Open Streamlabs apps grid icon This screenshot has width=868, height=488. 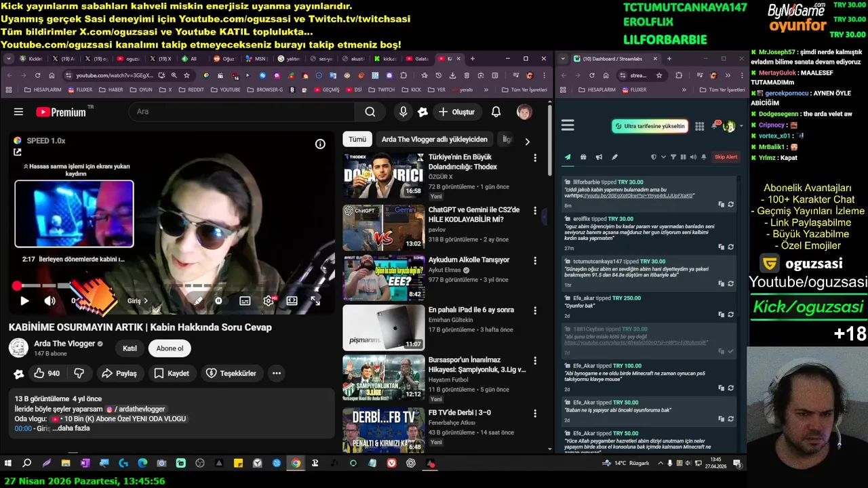[x=700, y=126]
